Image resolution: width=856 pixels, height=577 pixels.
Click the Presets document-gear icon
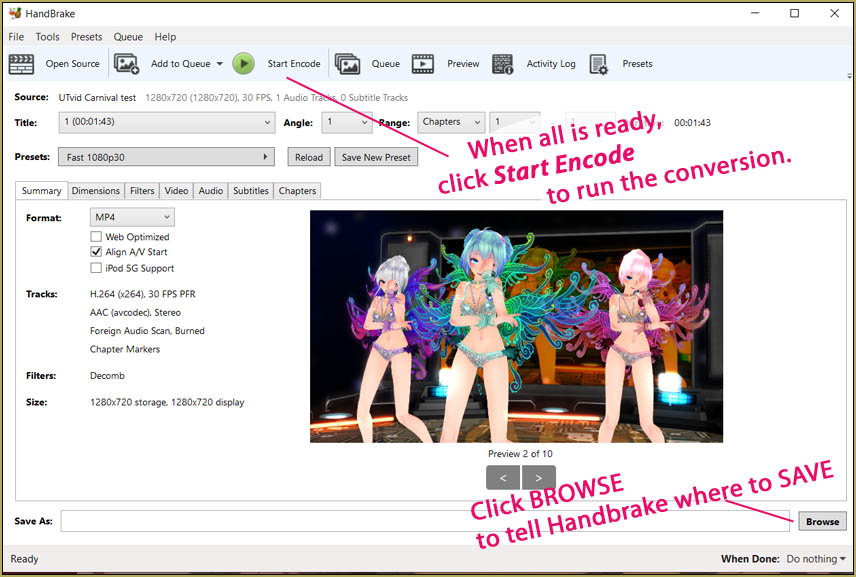tap(599, 64)
